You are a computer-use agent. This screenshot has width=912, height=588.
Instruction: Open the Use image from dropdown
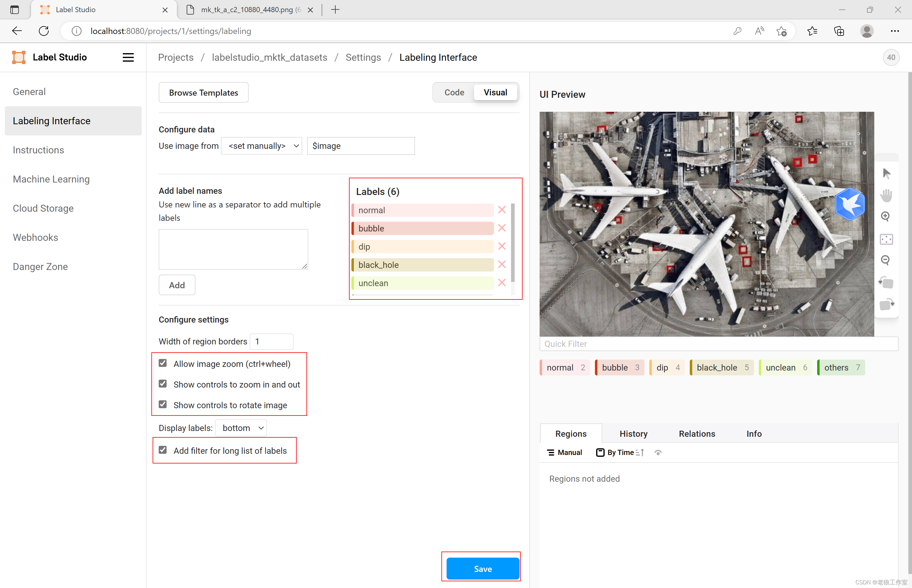coord(262,146)
